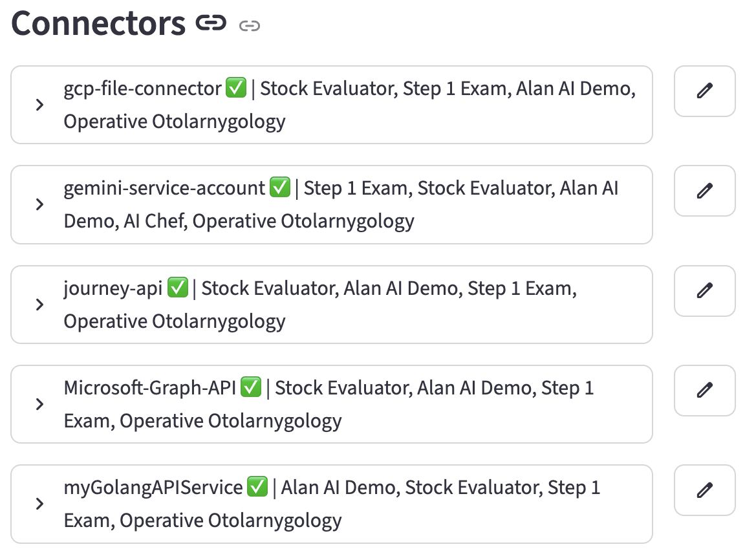Click the journey-api connector name
The image size is (745, 560).
pos(113,288)
